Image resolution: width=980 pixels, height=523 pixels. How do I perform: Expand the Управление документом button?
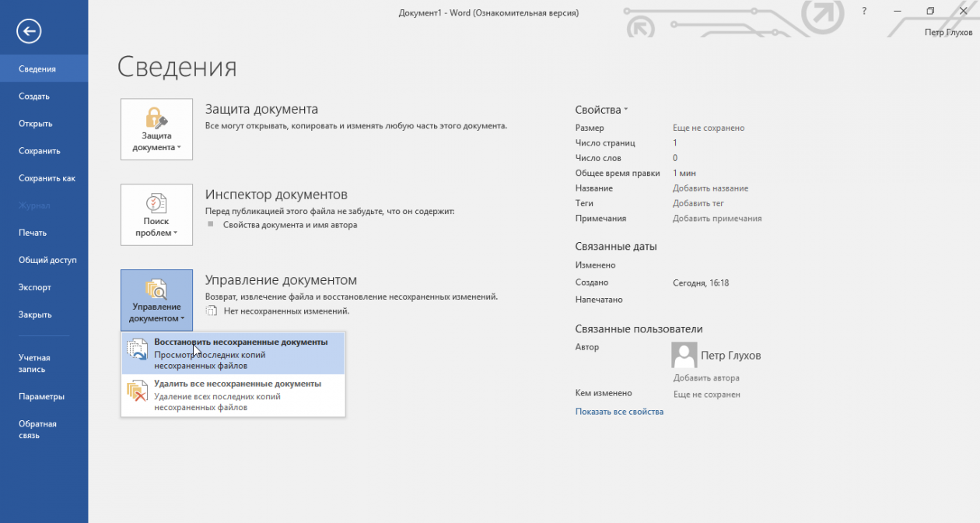click(x=156, y=300)
